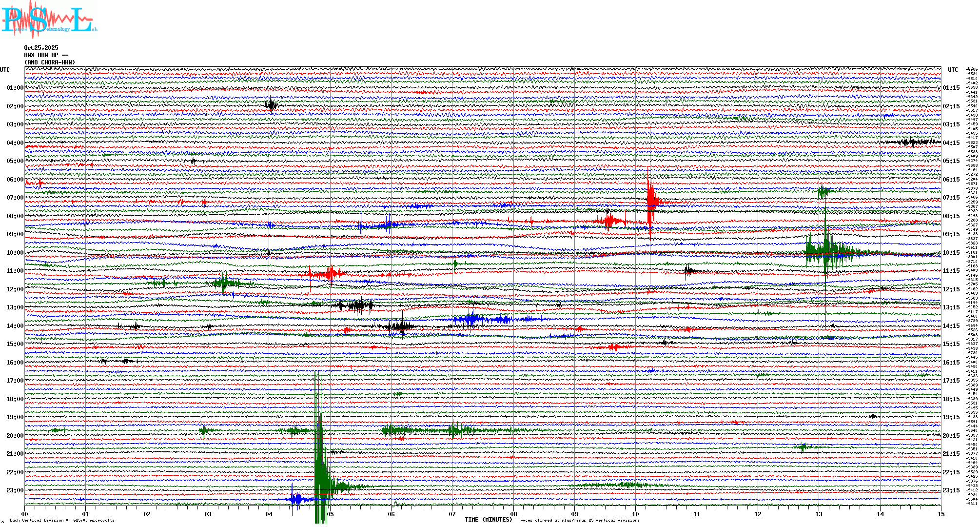Click minute 05 on the bottom axis
The height and width of the screenshot is (527, 980).
[330, 514]
